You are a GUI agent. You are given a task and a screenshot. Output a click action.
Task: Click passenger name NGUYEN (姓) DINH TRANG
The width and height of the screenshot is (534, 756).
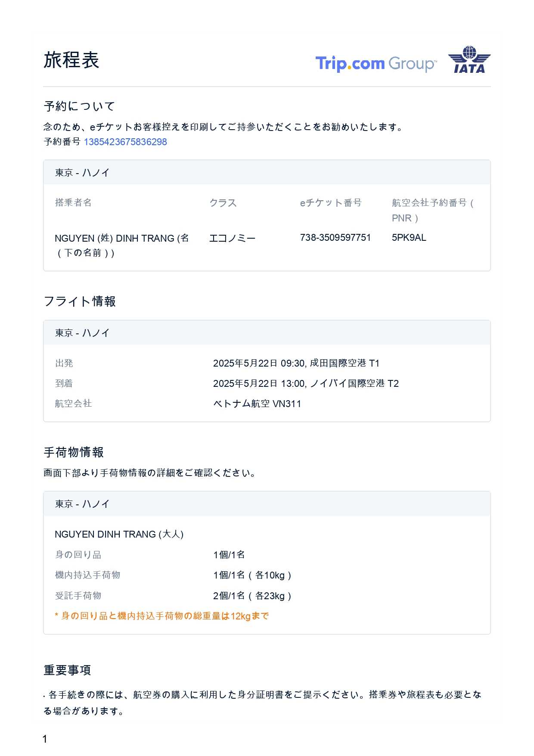[x=121, y=238]
